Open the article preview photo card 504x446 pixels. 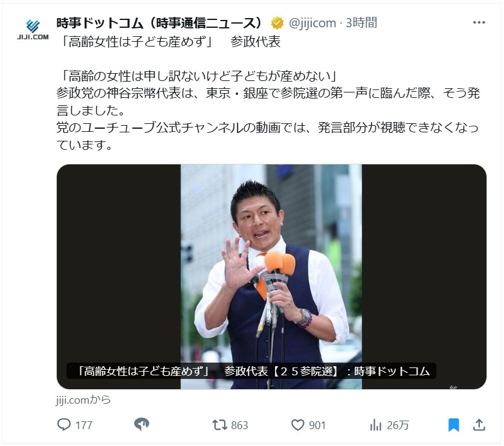point(271,276)
